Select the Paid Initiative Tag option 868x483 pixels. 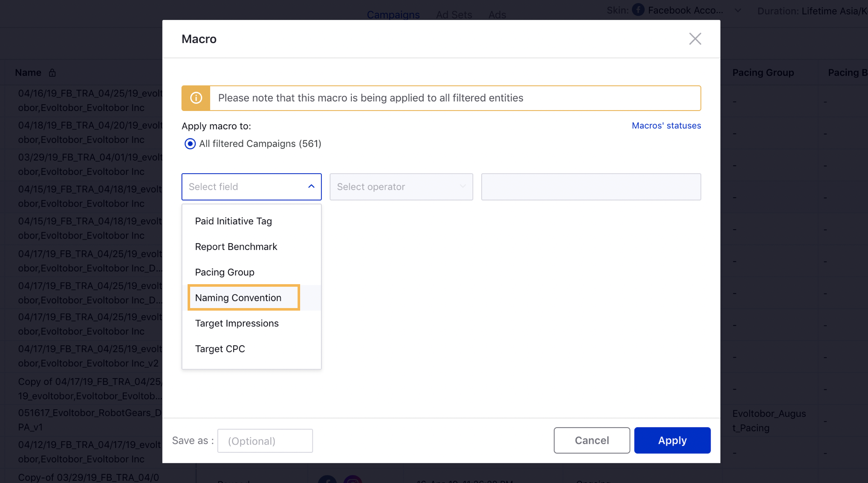234,221
